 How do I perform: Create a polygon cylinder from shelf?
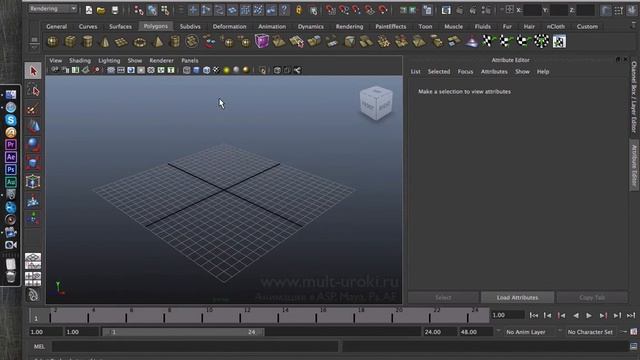click(87, 41)
